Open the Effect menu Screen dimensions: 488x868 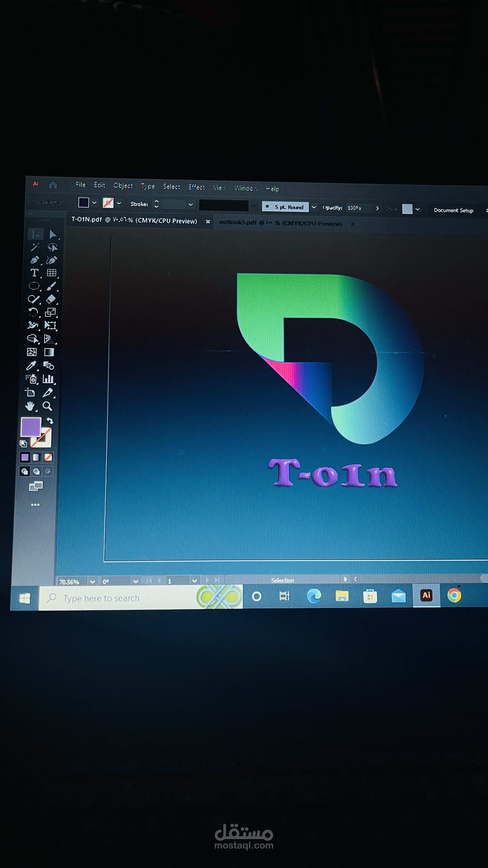coord(196,187)
